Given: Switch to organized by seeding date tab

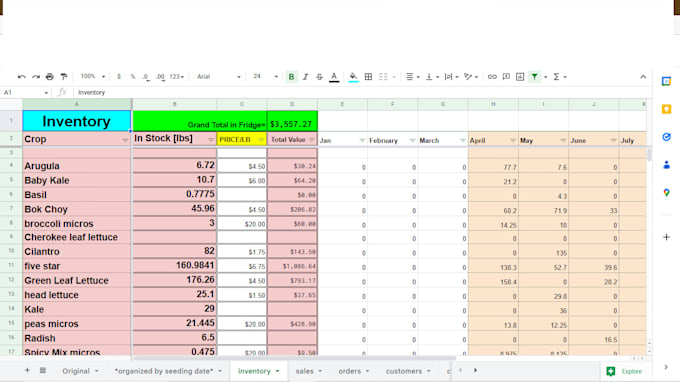Looking at the screenshot, I should pyautogui.click(x=168, y=371).
